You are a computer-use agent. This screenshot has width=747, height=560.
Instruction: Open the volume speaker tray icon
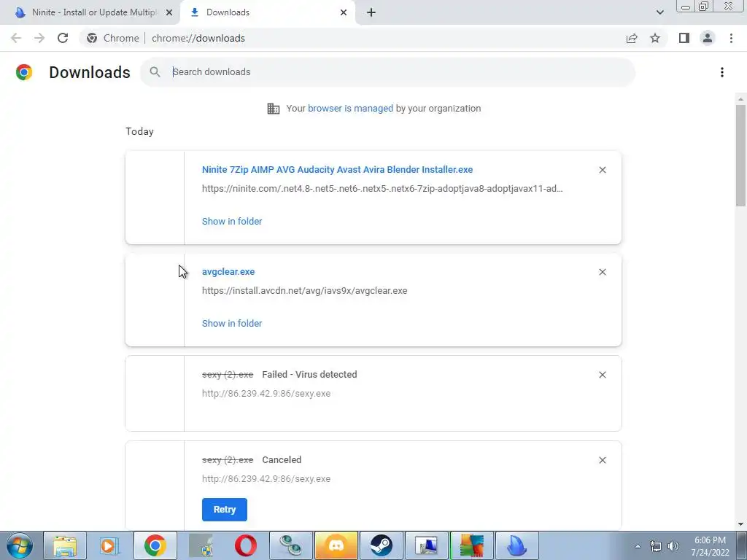point(673,546)
